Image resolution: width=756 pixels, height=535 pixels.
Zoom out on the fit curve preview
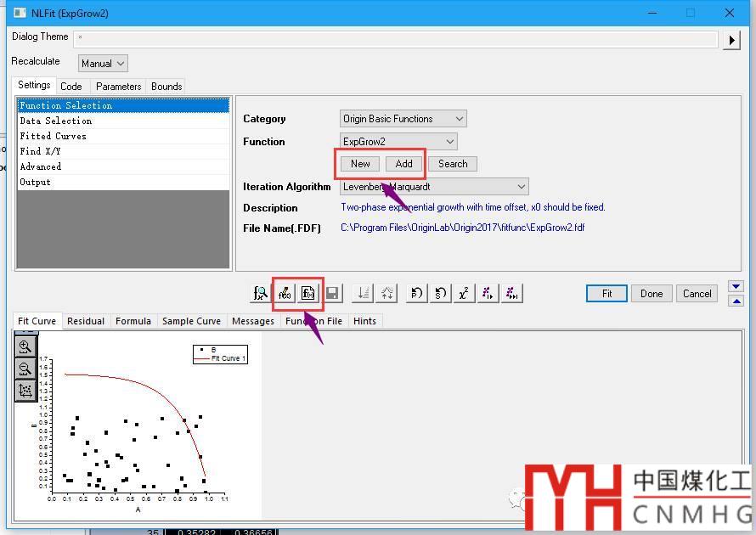[25, 369]
